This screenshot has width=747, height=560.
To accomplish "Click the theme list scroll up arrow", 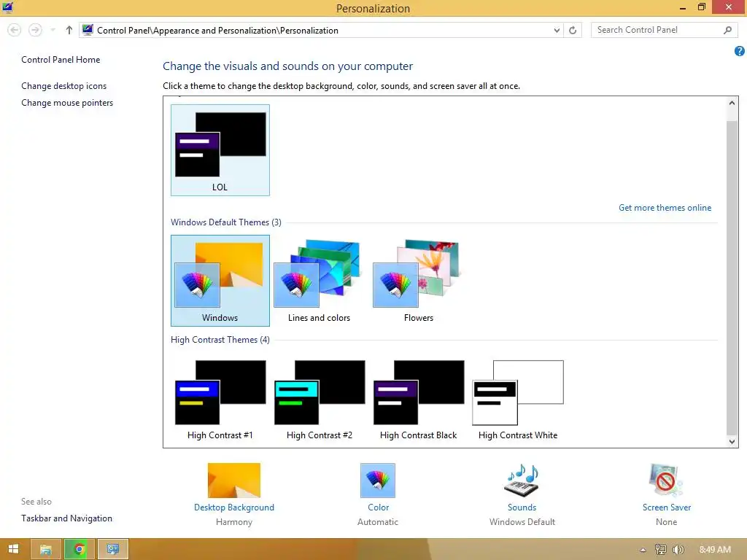I will click(732, 103).
